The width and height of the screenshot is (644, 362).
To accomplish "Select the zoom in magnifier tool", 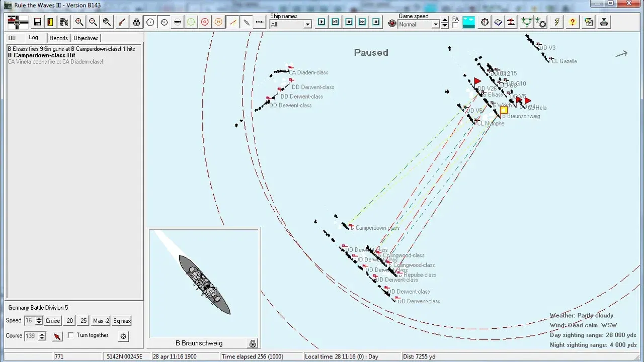I will 79,22.
